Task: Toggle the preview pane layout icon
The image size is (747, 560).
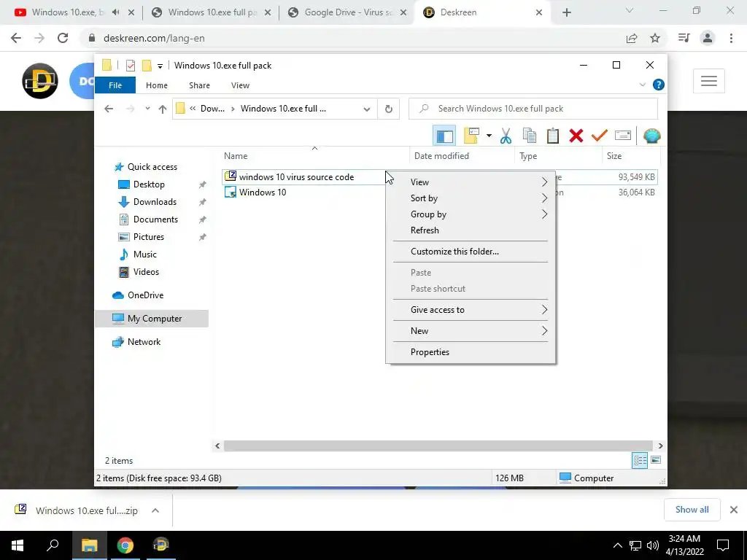Action: (x=444, y=136)
